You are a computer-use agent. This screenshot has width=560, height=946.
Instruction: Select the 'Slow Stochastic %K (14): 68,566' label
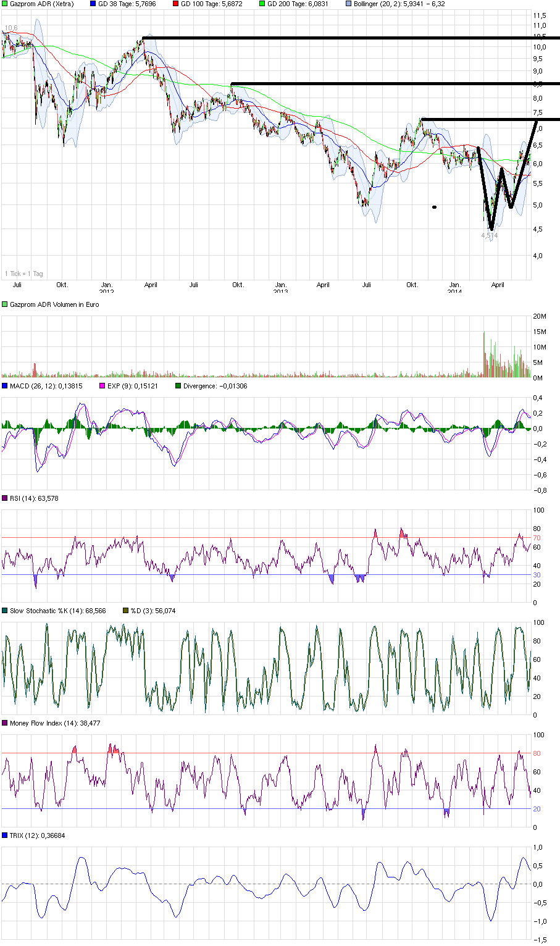[x=58, y=611]
